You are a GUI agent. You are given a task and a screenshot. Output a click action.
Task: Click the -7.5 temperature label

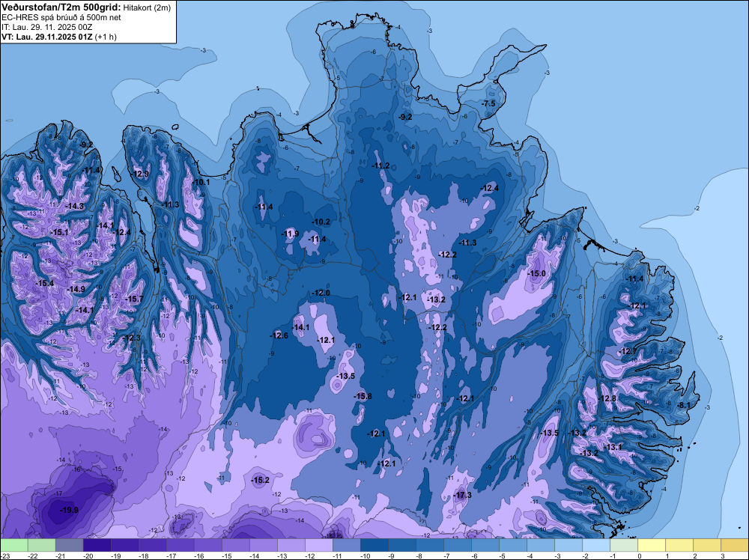tap(488, 103)
